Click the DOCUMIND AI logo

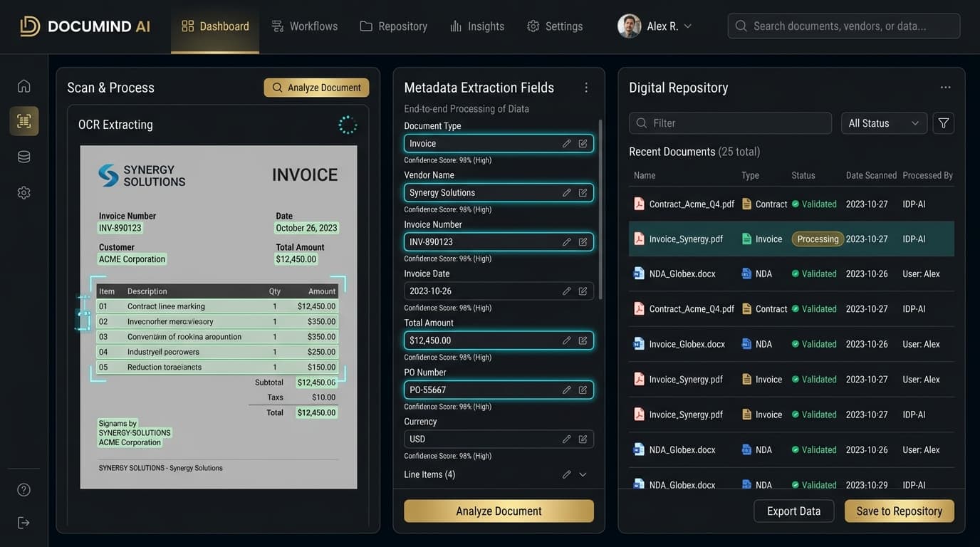(85, 26)
